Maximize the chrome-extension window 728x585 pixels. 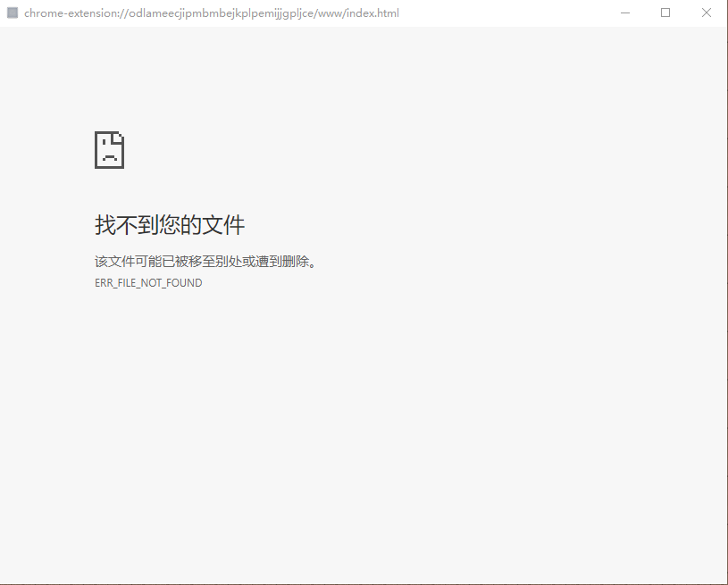coord(665,13)
